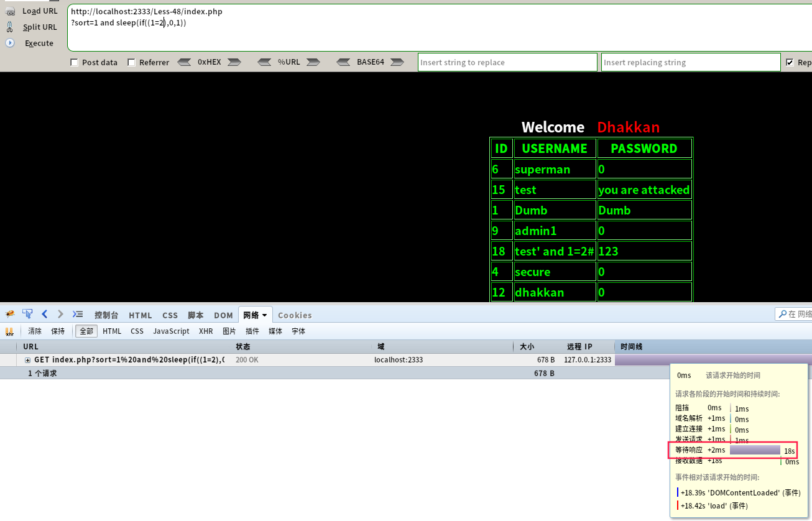Image resolution: width=812 pixels, height=521 pixels.
Task: Click the right arrow to encode 0xHEX
Action: 234,62
